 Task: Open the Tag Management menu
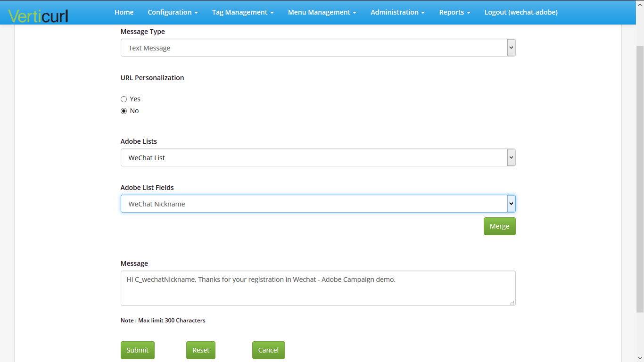pyautogui.click(x=243, y=12)
